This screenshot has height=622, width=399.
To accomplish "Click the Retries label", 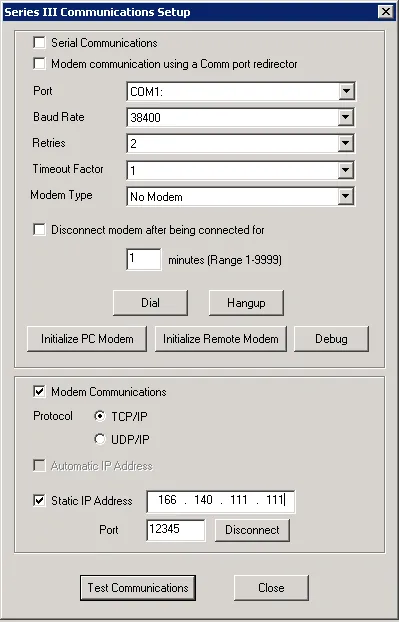I will pos(49,143).
